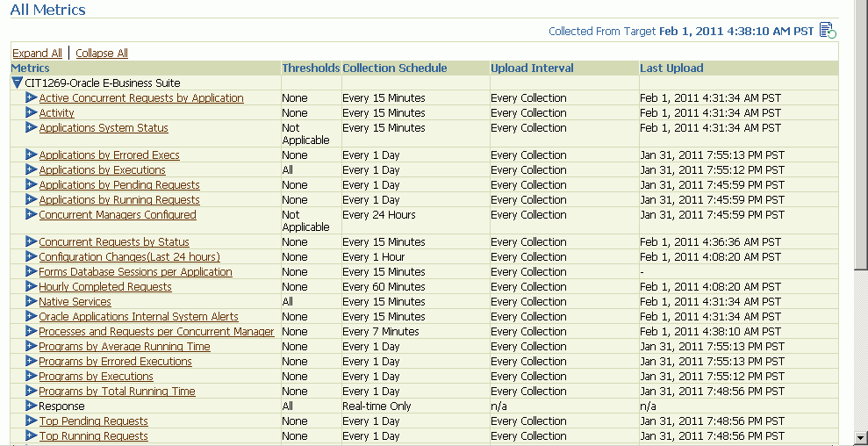Expand Applications by Errored Execs row
This screenshot has width=868, height=446.
click(32, 155)
